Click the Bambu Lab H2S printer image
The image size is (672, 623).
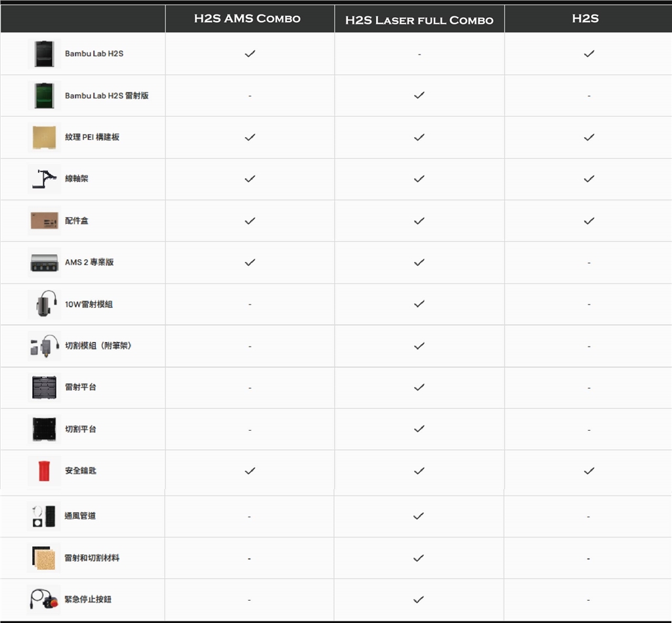44,53
